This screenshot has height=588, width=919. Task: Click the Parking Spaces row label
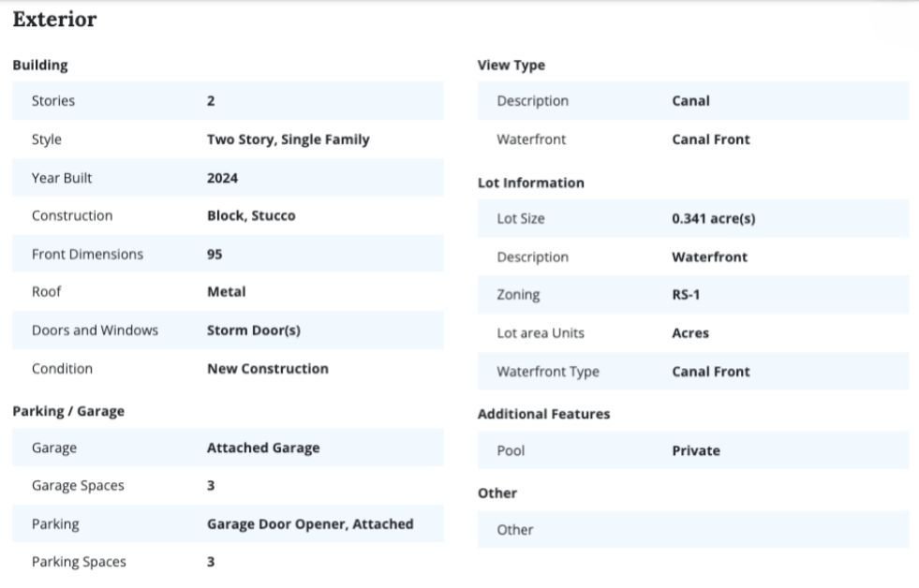[x=79, y=562]
